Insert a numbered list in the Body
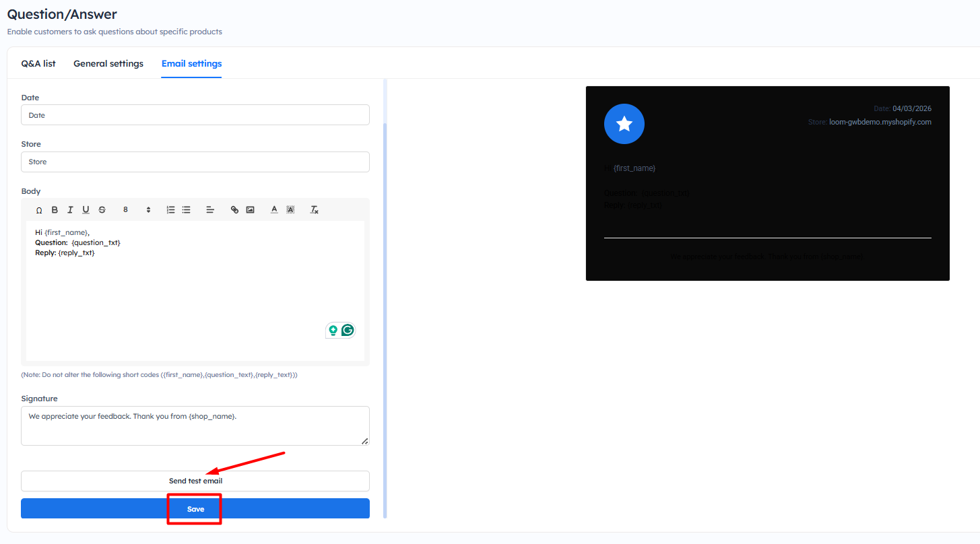Image resolution: width=980 pixels, height=544 pixels. (x=171, y=210)
